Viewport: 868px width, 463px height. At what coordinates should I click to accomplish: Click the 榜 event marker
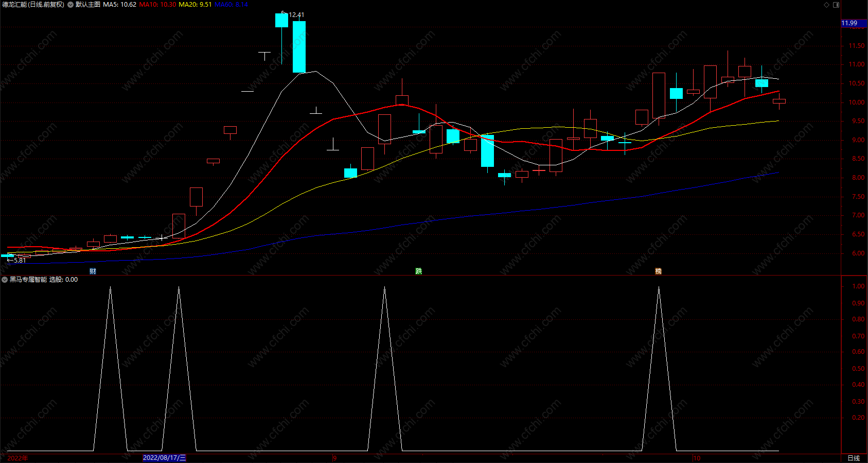click(x=658, y=271)
